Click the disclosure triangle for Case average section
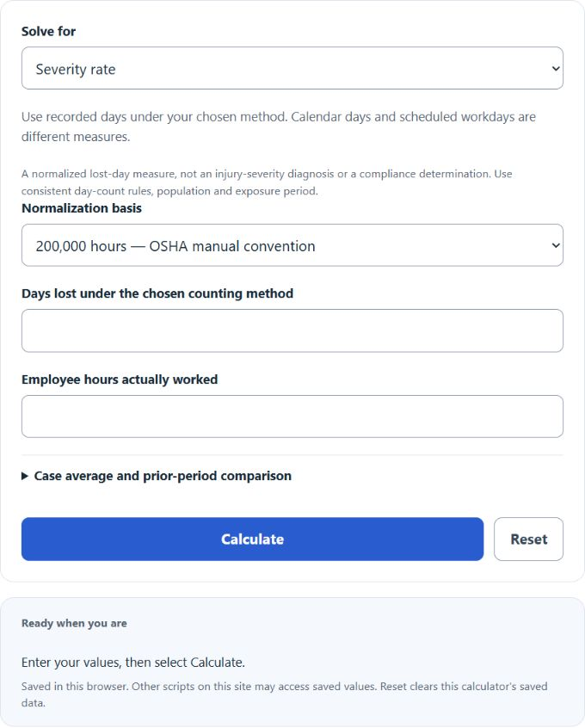The height and width of the screenshot is (728, 585). tap(25, 476)
